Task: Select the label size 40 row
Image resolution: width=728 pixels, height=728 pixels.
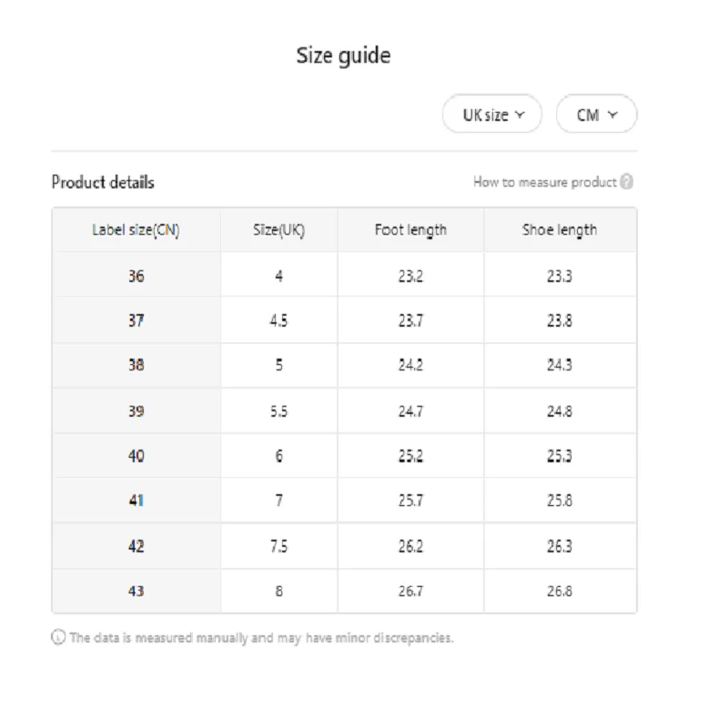Action: [344, 456]
